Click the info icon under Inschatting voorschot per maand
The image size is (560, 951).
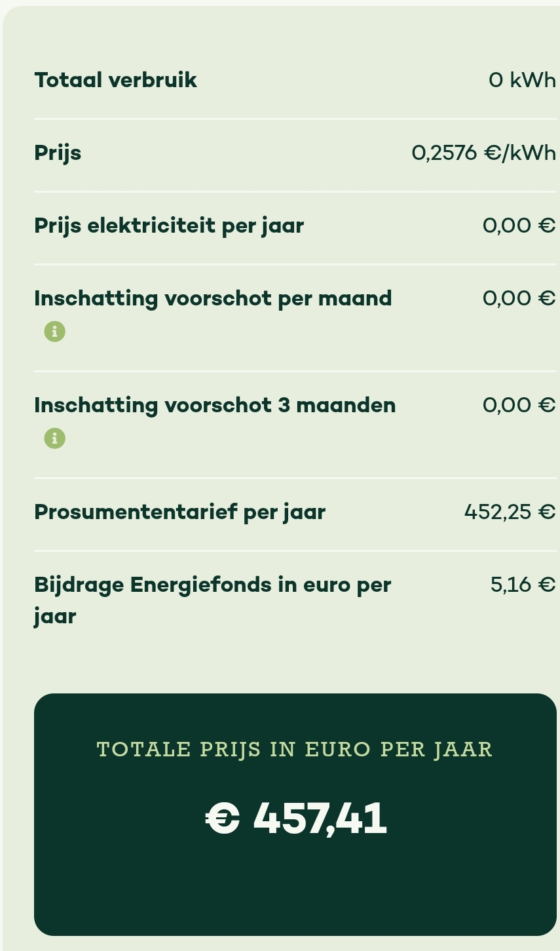[55, 332]
